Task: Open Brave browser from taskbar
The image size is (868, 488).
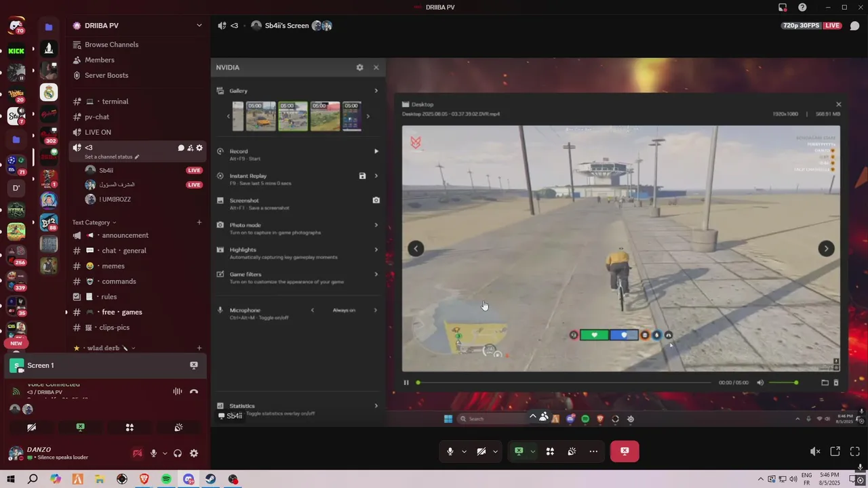Action: pyautogui.click(x=144, y=479)
